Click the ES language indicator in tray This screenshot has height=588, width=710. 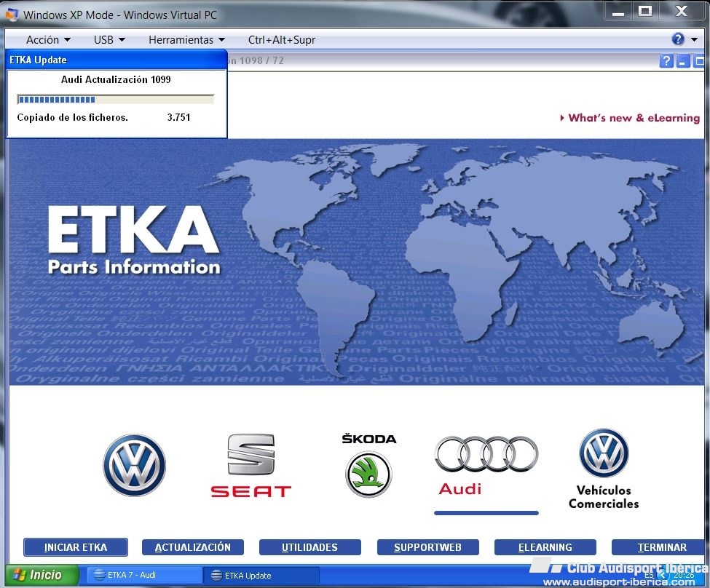pos(650,575)
